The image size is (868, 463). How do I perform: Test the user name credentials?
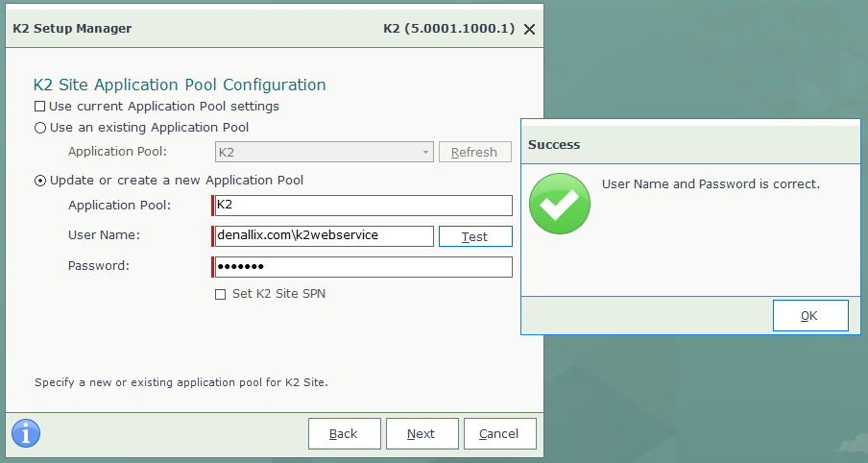475,236
